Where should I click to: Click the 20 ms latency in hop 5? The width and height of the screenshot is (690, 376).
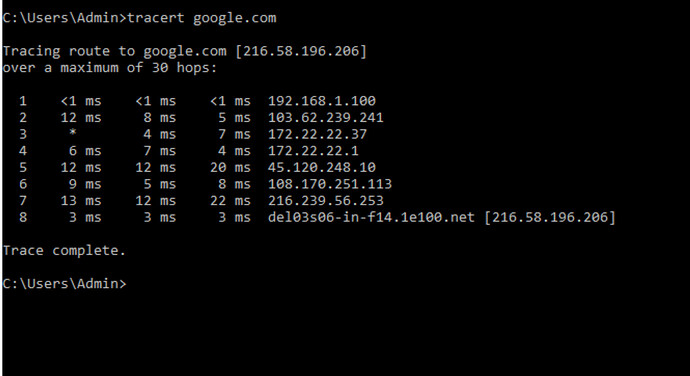click(230, 167)
